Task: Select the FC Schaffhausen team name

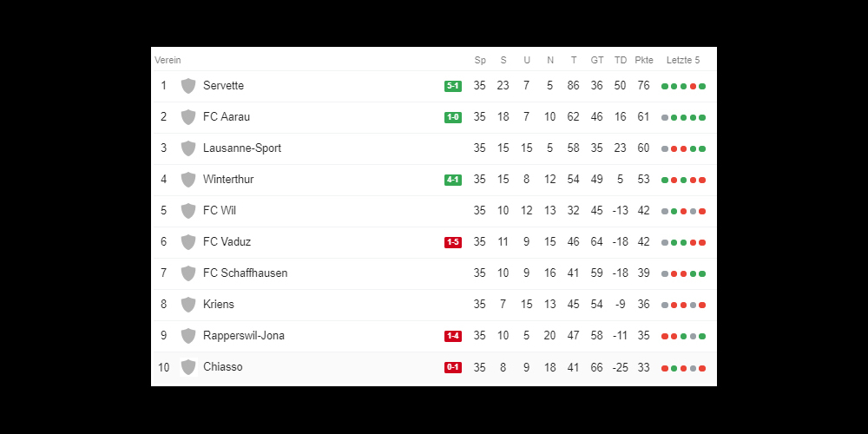Action: click(246, 273)
